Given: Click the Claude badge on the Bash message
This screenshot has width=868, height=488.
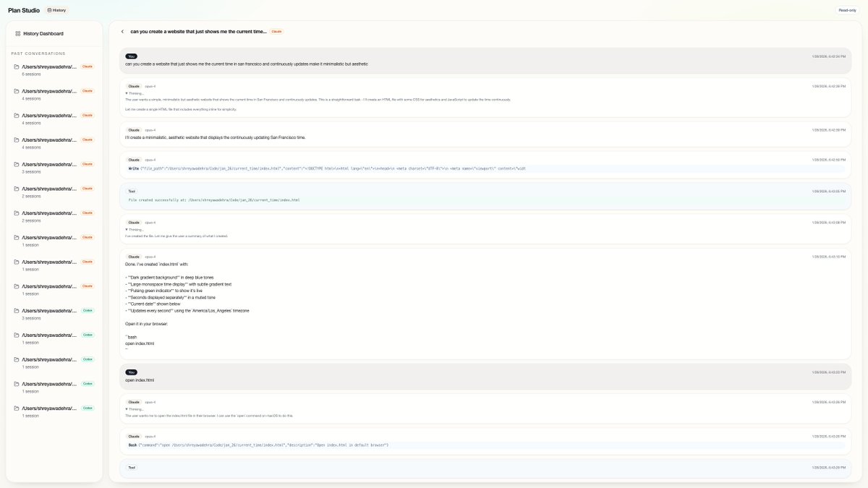Looking at the screenshot, I should [x=134, y=436].
